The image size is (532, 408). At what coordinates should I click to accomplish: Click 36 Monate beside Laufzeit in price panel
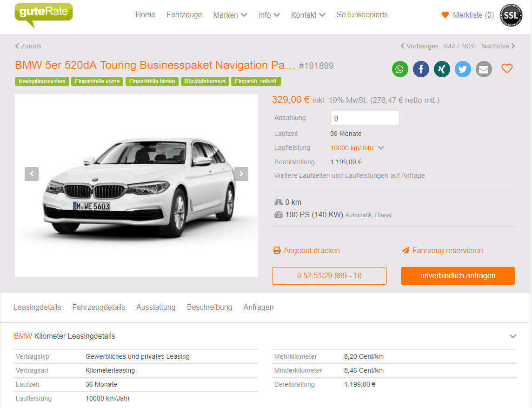point(346,134)
